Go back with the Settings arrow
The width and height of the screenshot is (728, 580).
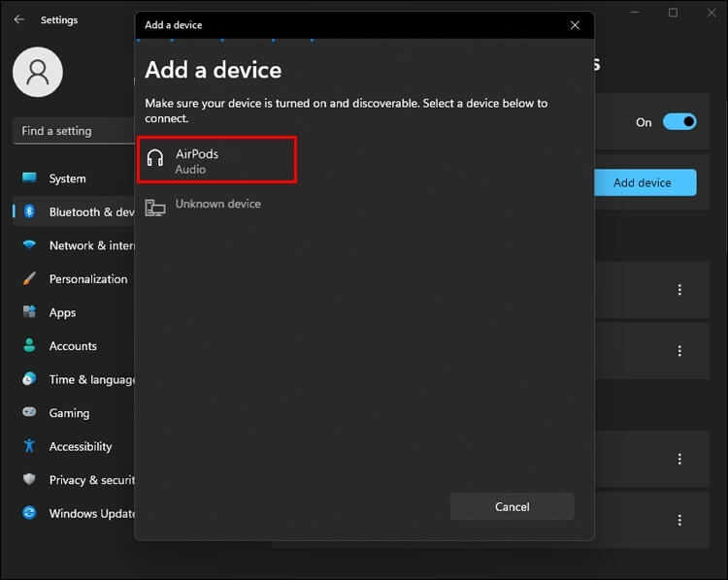point(19,19)
